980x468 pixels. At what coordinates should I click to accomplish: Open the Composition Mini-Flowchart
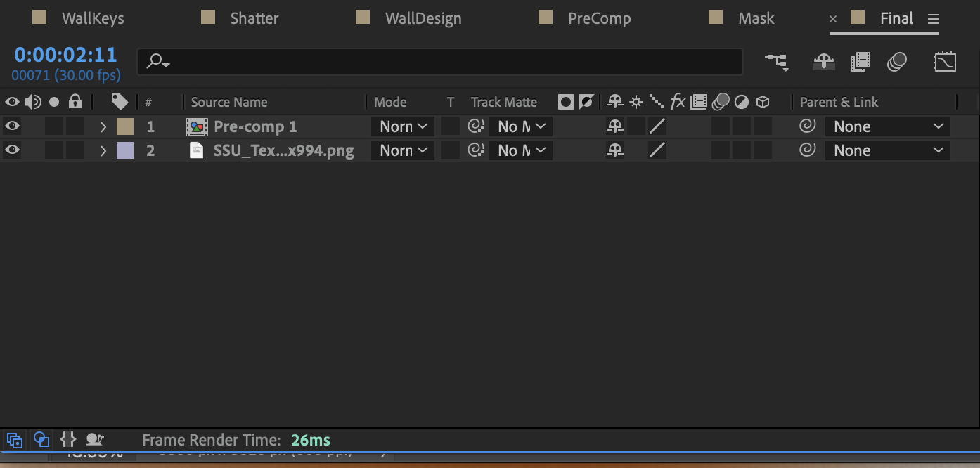pyautogui.click(x=777, y=62)
